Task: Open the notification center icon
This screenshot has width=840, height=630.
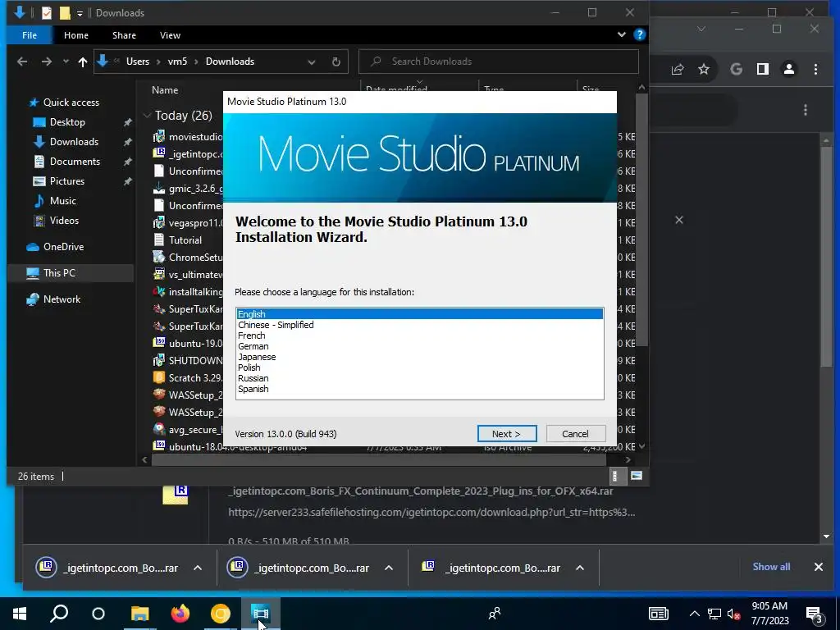Action: (815, 614)
